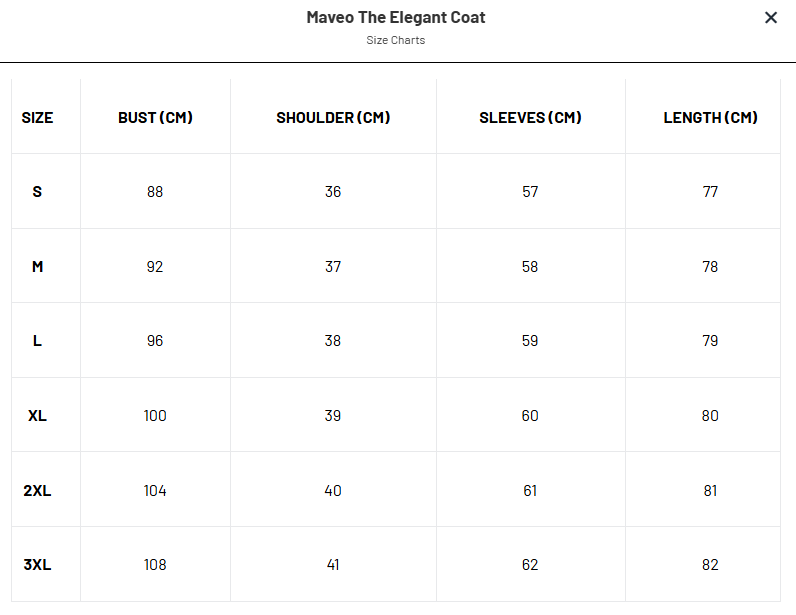Click the S size row label
This screenshot has height=615, width=796.
[38, 191]
